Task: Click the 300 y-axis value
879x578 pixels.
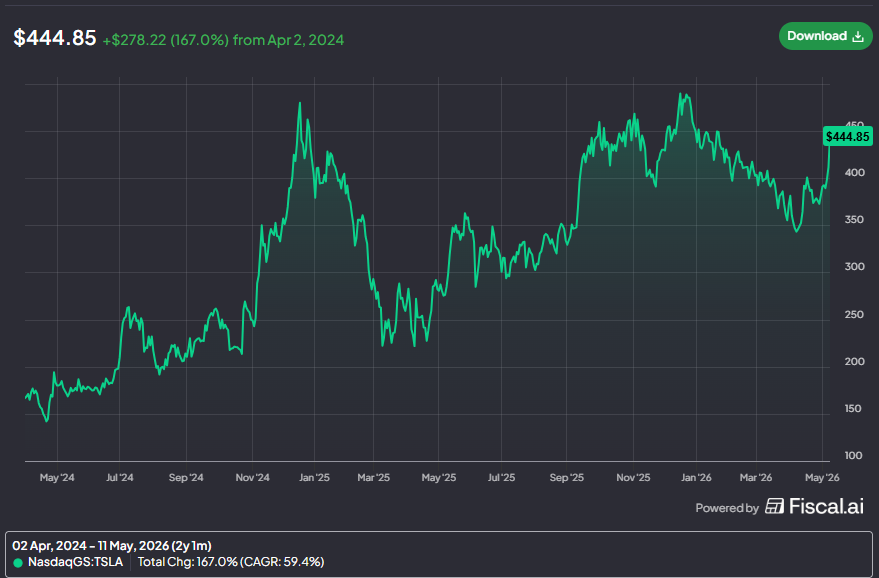Action: click(x=854, y=266)
